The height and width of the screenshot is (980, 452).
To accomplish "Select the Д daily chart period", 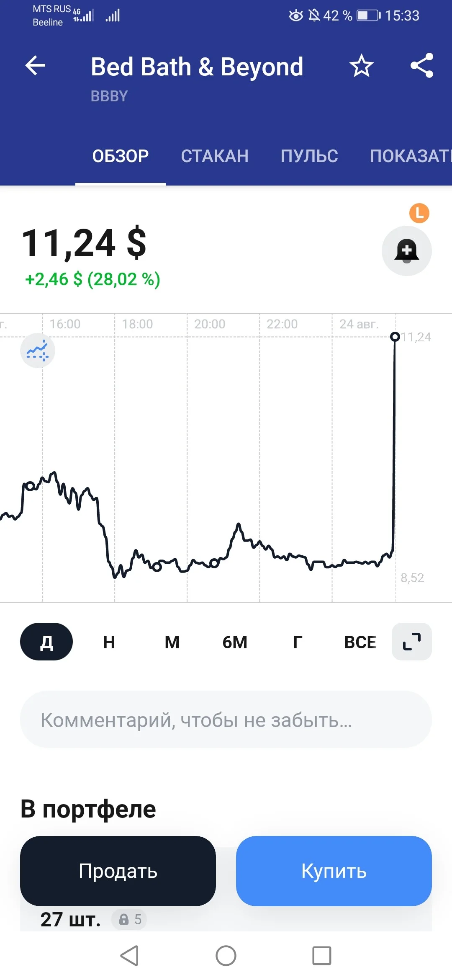I will tap(46, 642).
